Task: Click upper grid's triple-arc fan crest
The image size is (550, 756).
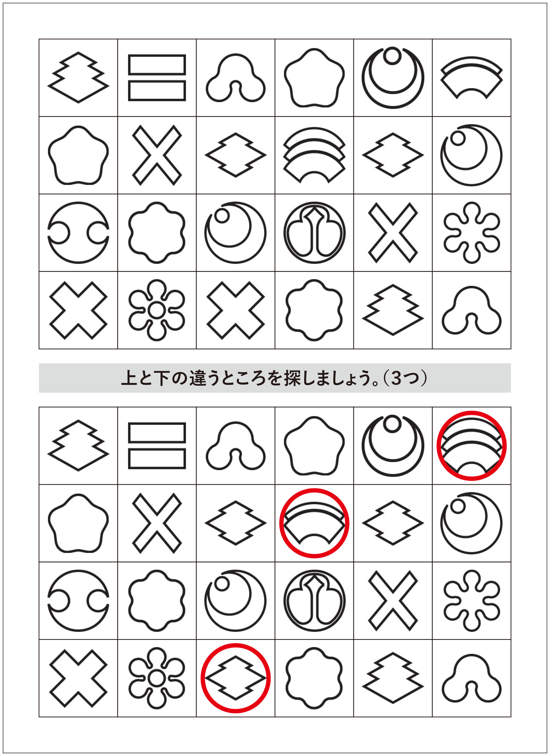Action: [314, 155]
